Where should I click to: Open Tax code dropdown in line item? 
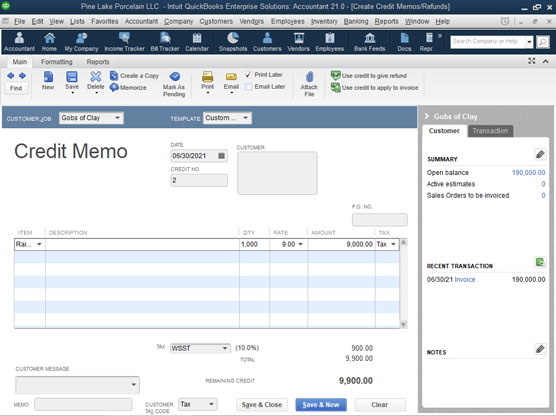393,244
